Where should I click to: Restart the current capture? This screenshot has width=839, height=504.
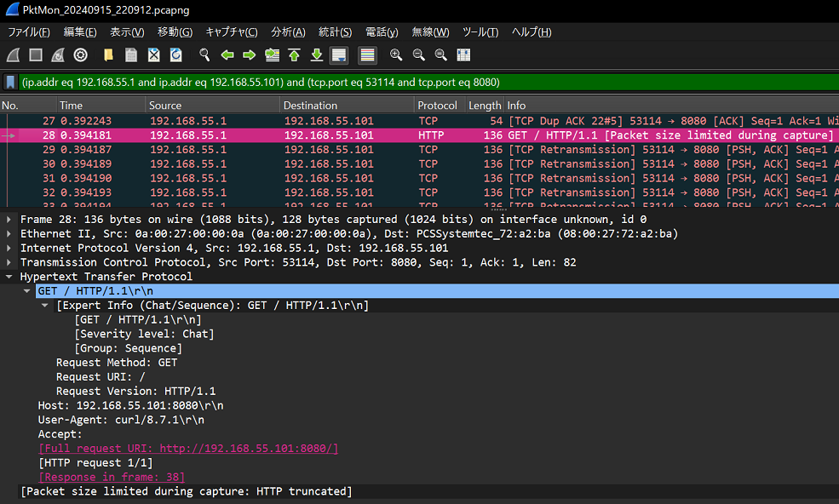click(58, 55)
